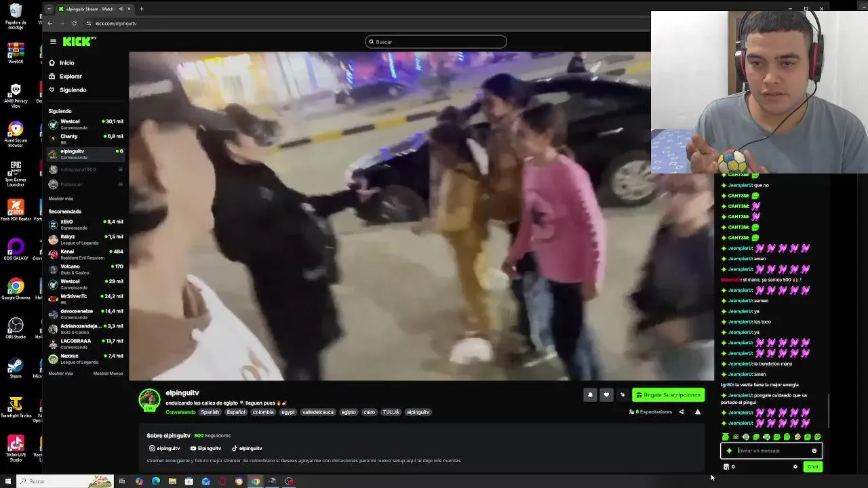Viewport: 868px width, 488px height.
Task: Click the kick.com/elpinguitv address bar
Action: coord(115,24)
